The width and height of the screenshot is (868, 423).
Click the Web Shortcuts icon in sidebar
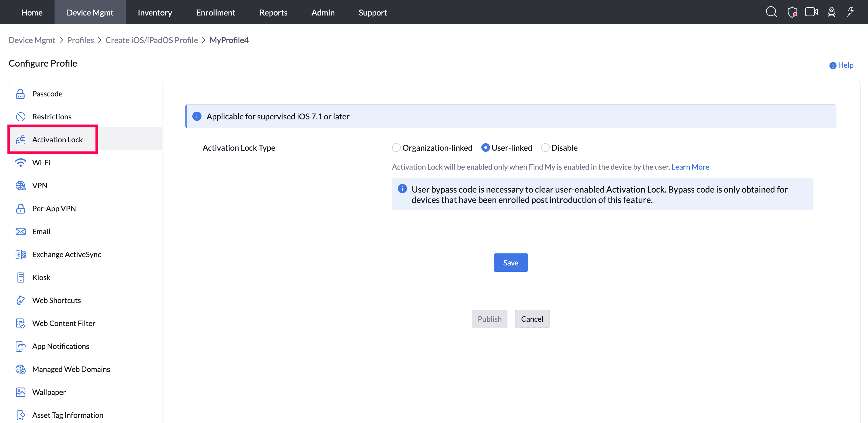tap(21, 300)
